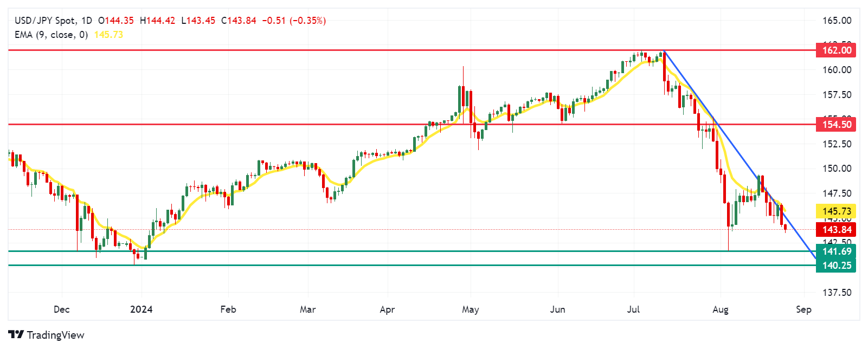Viewport: 868px width, 349px height.
Task: Click the 137.50 price axis label
Action: 837,293
